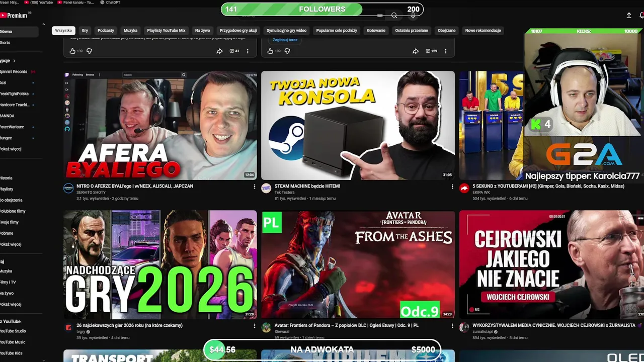Click the search magnifier icon
The width and height of the screenshot is (644, 362).
pyautogui.click(x=394, y=16)
